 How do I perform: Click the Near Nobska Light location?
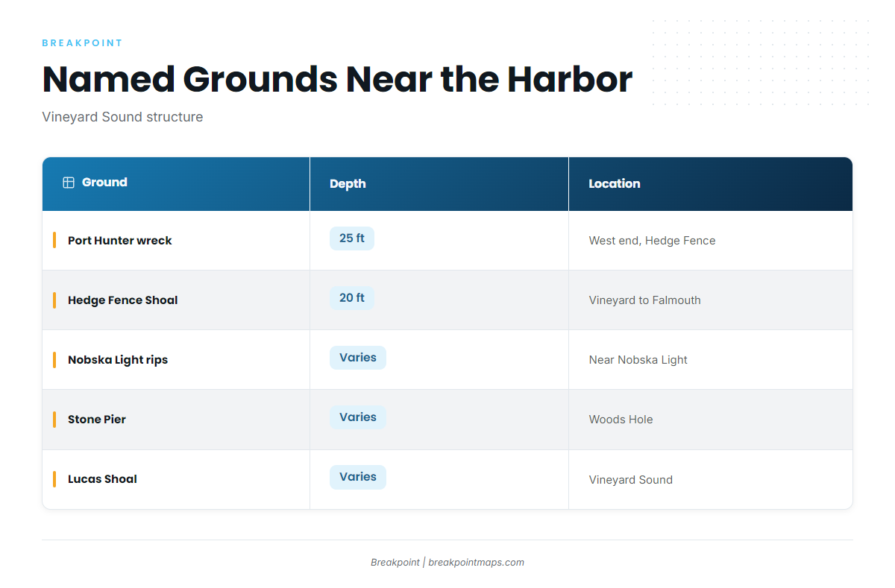[x=638, y=360]
